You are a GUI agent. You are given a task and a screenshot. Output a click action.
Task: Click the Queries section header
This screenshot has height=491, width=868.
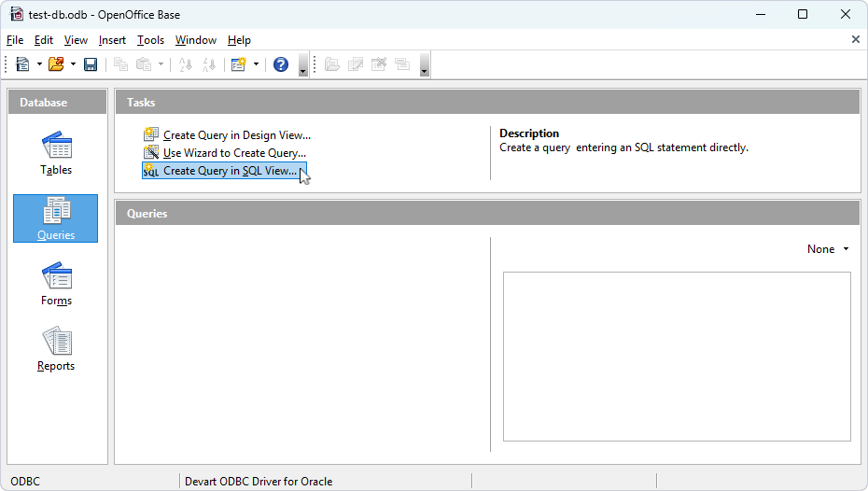(487, 213)
